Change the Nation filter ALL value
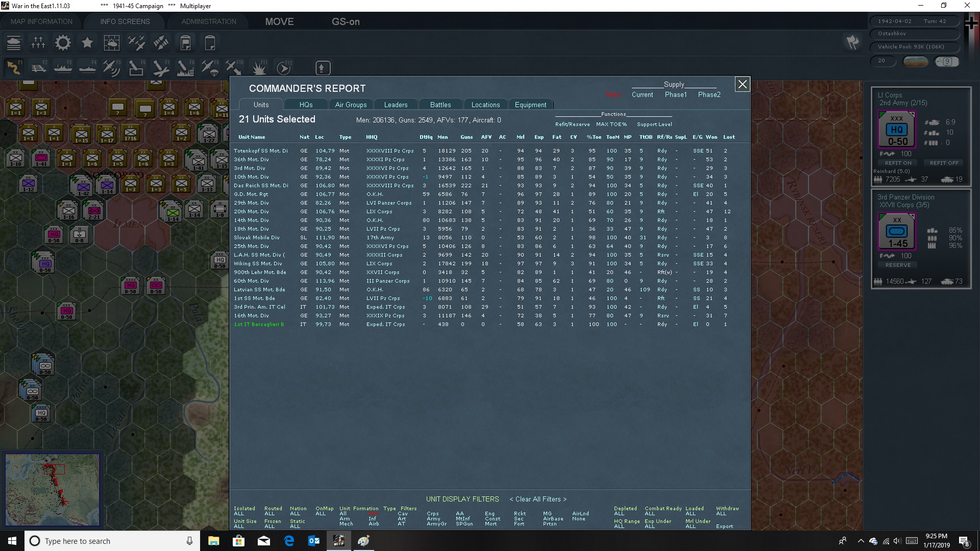 295,514
